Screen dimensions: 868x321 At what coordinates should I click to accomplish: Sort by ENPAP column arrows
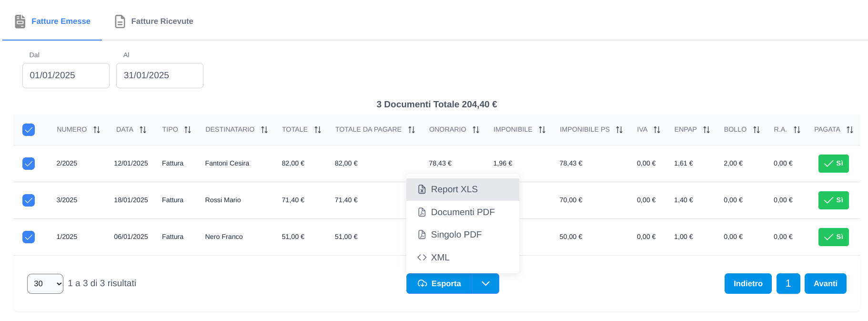(707, 130)
